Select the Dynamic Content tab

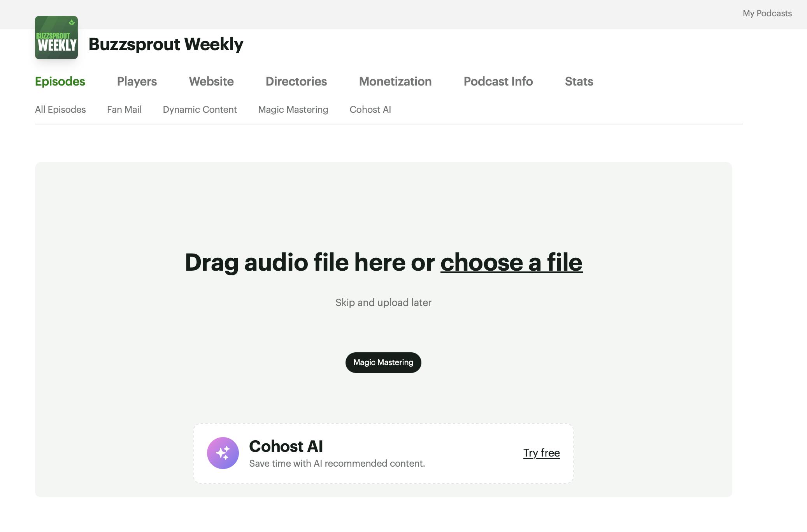[200, 108]
